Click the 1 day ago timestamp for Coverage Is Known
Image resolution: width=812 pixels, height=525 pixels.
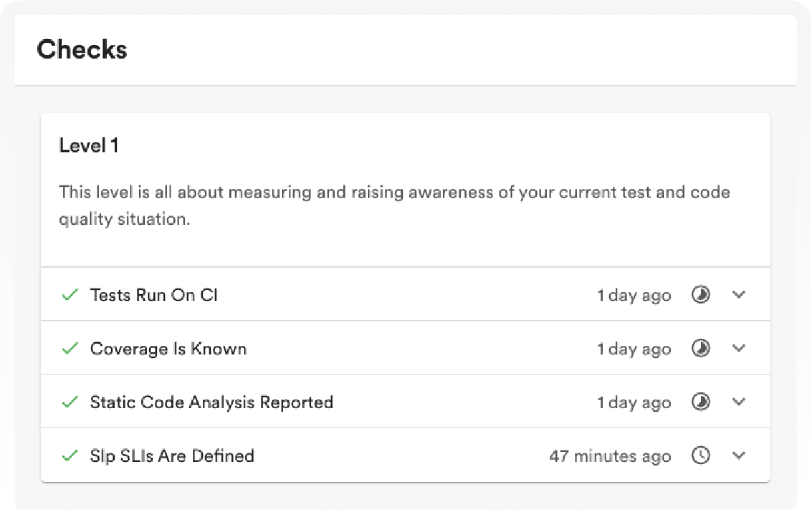pos(634,349)
